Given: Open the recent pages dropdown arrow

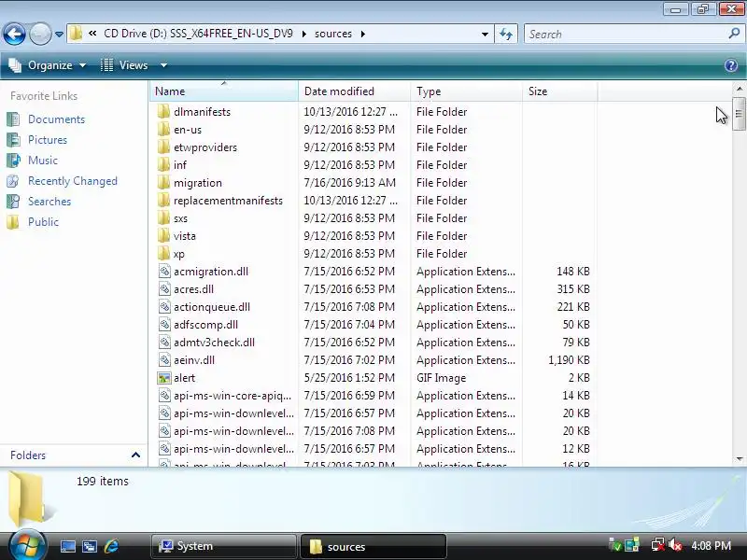Looking at the screenshot, I should [59, 35].
